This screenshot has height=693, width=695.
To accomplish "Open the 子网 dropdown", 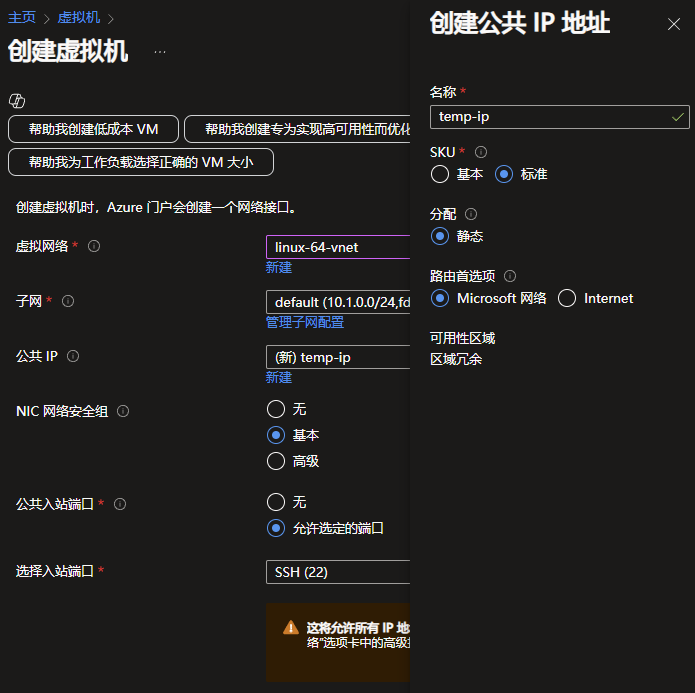I will tap(338, 302).
